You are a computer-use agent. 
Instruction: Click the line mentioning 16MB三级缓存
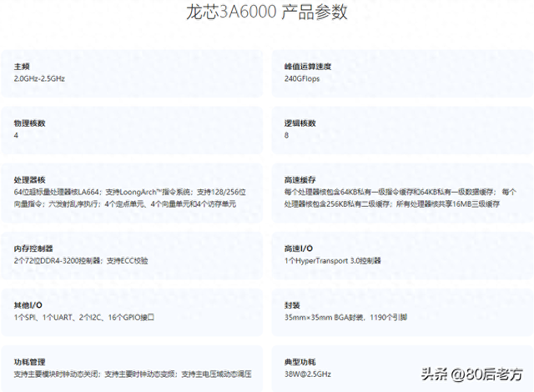392,204
